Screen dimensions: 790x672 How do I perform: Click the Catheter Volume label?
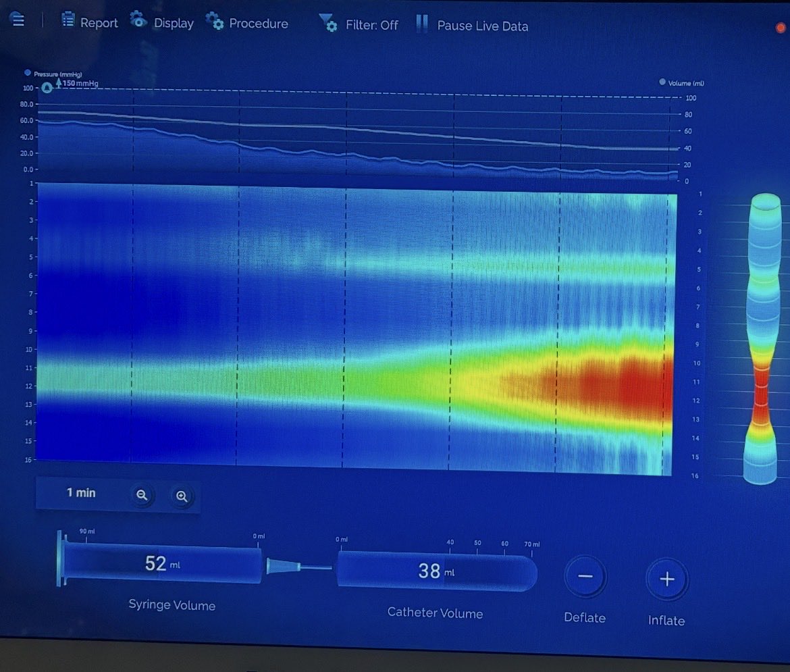point(435,613)
